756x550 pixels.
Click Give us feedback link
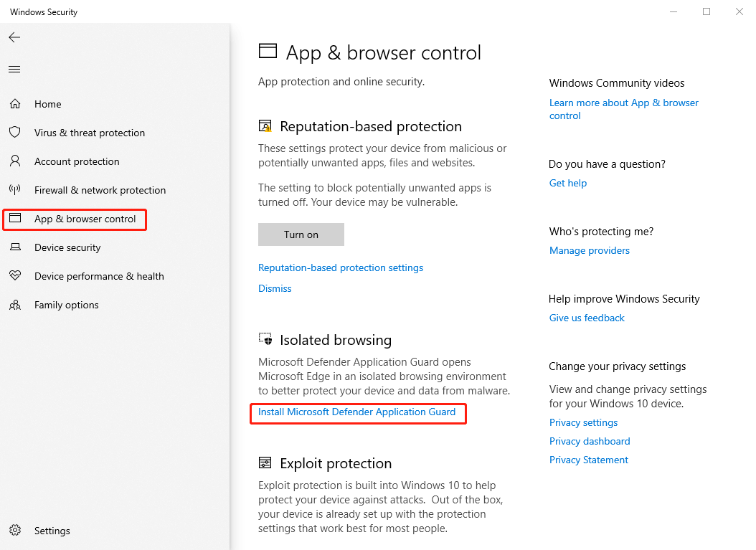coord(587,318)
